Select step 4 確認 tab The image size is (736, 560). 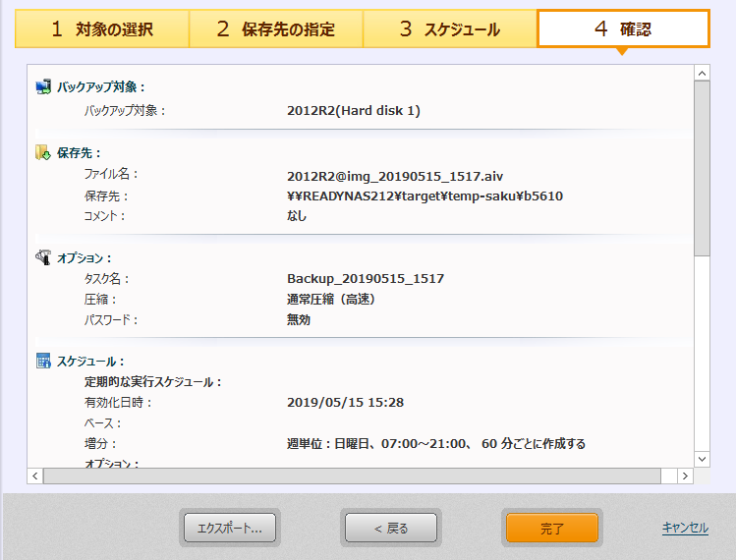(623, 29)
